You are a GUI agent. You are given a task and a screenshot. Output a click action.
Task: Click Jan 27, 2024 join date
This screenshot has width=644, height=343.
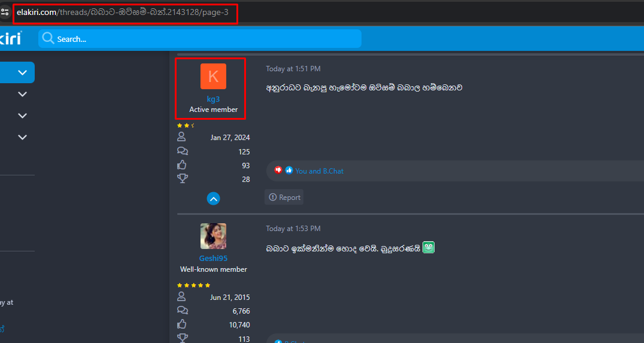click(x=230, y=138)
